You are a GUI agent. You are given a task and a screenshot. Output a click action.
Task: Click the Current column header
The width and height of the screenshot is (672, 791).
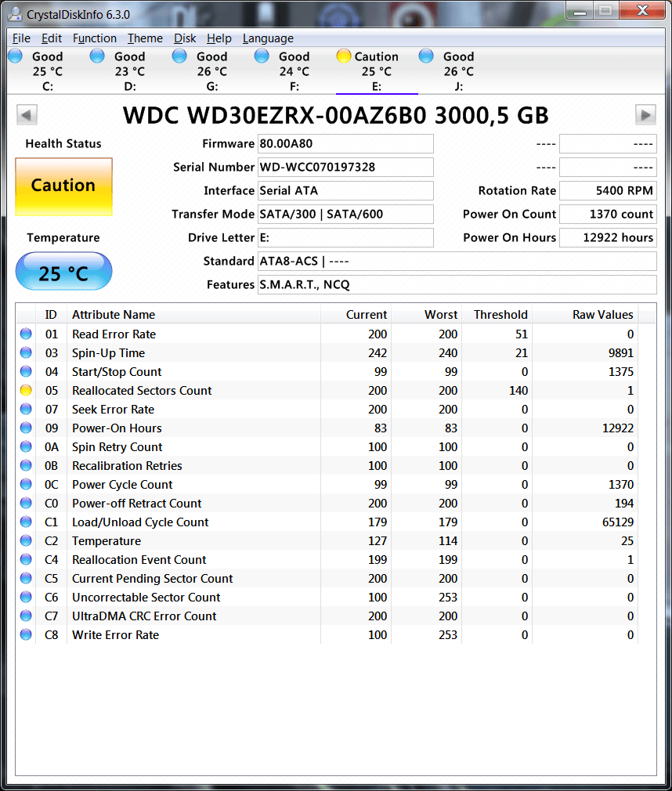point(356,314)
